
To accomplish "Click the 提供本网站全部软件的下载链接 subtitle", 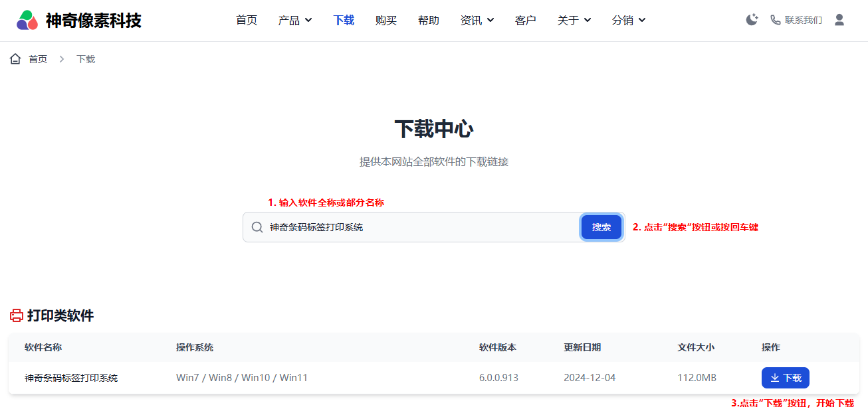I will (x=434, y=161).
